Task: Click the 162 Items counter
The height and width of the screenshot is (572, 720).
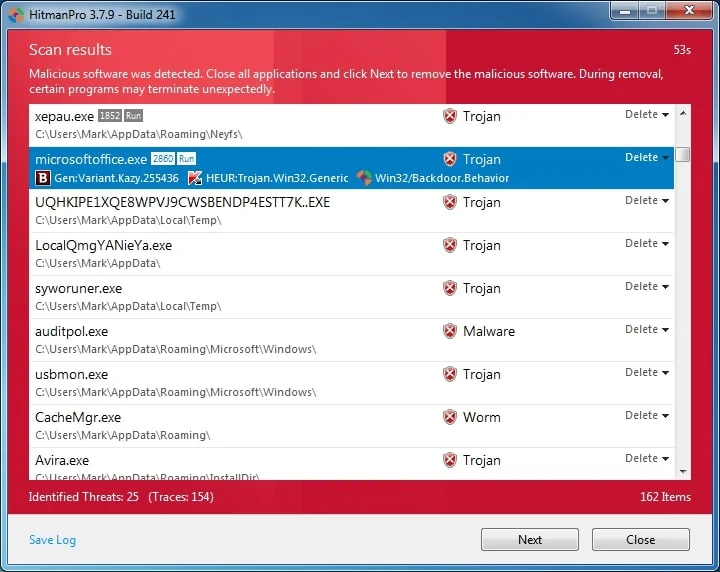Action: [x=665, y=497]
